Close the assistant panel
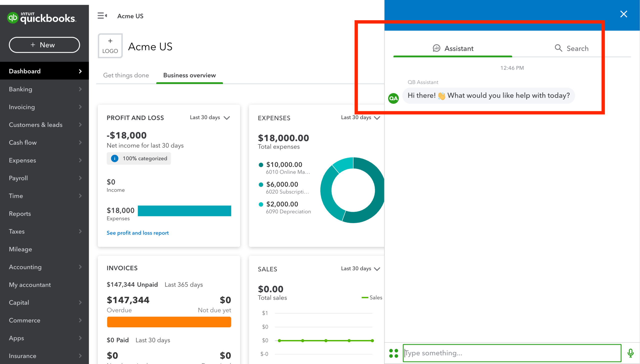The height and width of the screenshot is (364, 640). (x=623, y=14)
